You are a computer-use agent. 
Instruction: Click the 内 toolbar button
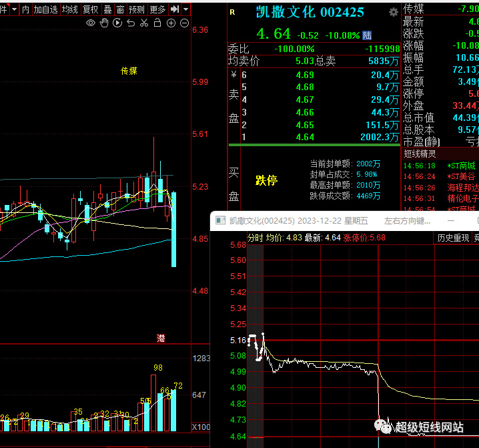[x=25, y=9]
